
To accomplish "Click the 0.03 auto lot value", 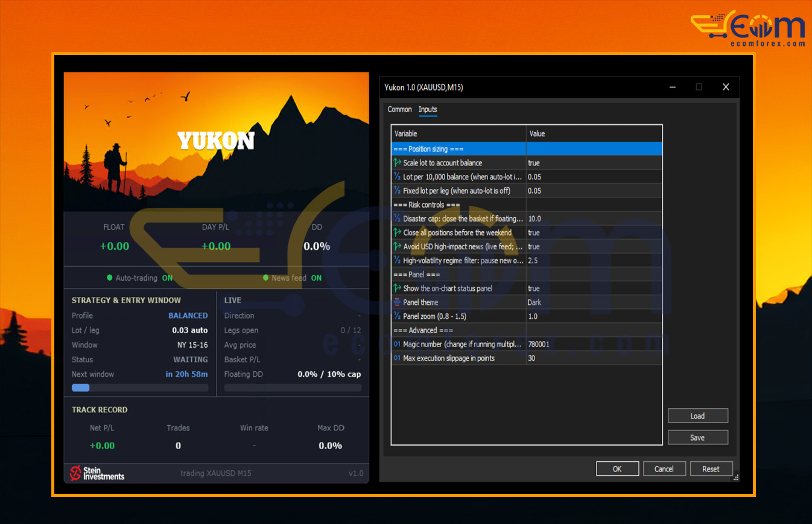I will pos(189,330).
